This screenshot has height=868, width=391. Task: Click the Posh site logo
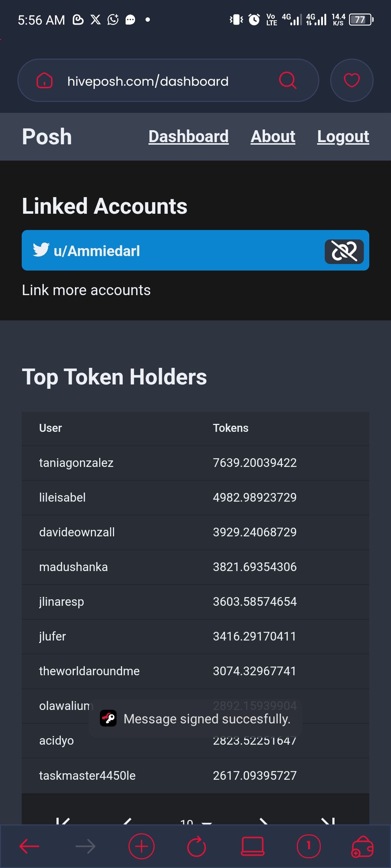pos(47,137)
